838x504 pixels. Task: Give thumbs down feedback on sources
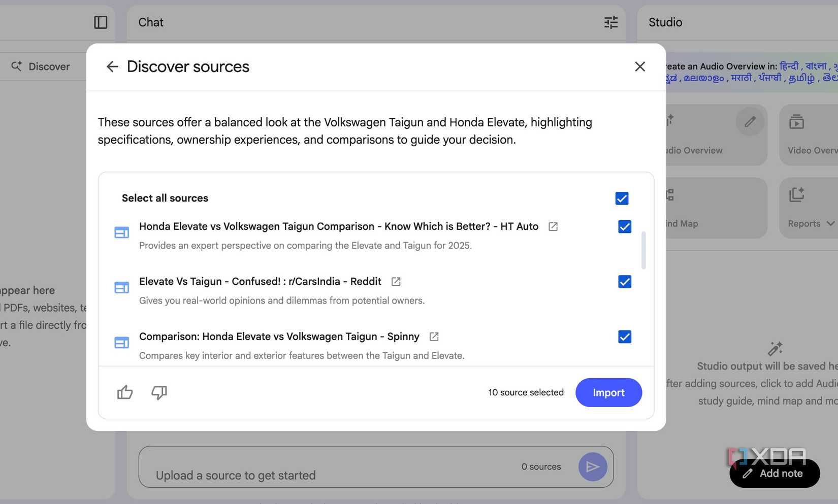click(159, 392)
